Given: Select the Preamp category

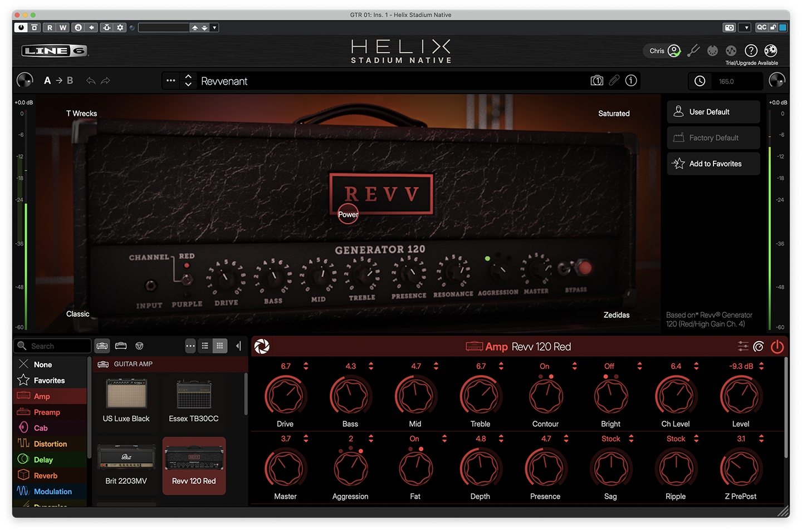Looking at the screenshot, I should pyautogui.click(x=50, y=412).
